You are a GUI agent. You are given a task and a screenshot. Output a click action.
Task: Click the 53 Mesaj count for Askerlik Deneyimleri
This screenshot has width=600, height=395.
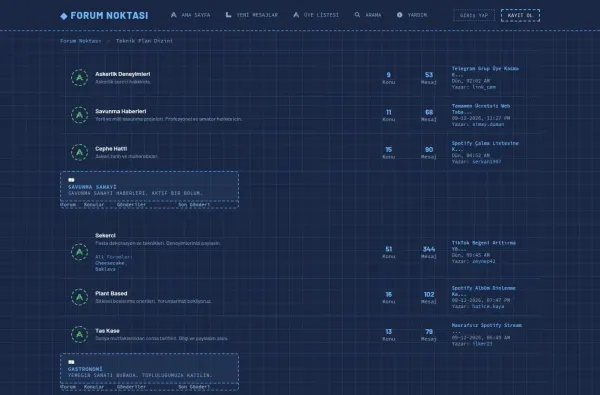[x=429, y=75]
